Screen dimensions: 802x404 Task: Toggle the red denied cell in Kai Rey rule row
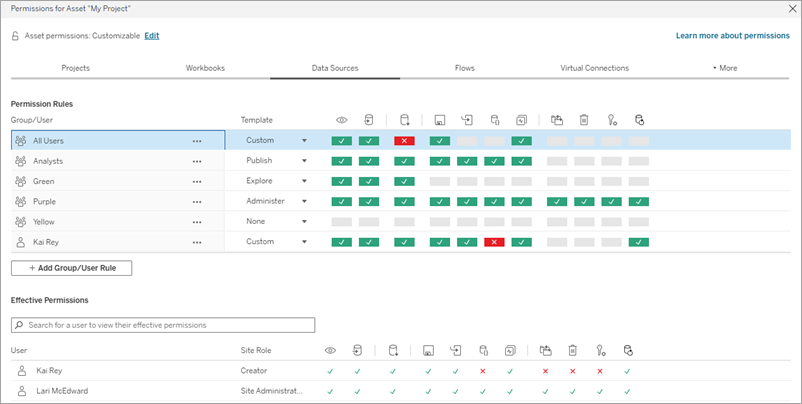[493, 242]
